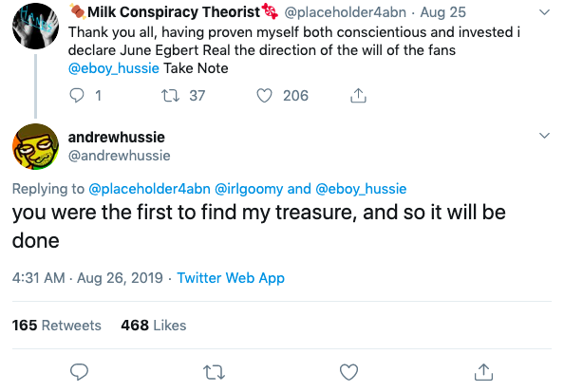Open the @irlgoomy mention link
The height and width of the screenshot is (392, 564).
(x=249, y=189)
